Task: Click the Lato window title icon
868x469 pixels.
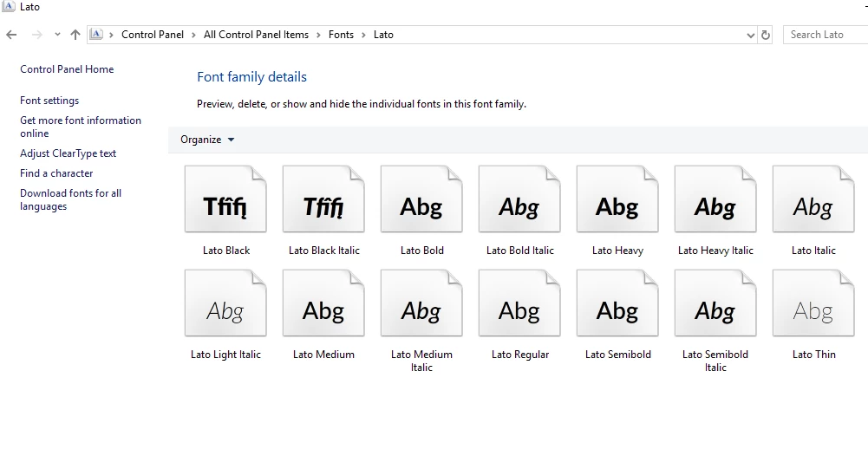Action: click(x=9, y=7)
